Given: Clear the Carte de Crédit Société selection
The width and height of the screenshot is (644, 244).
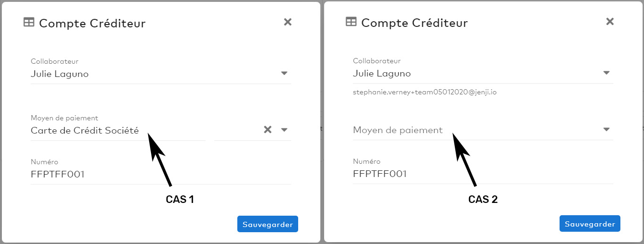Looking at the screenshot, I should click(268, 130).
